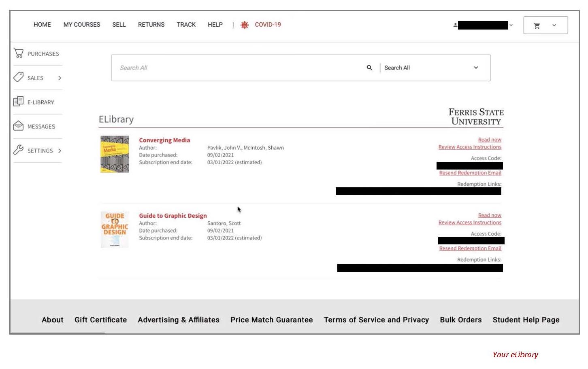
Task: Click Read now for Guide to Graphic Design
Action: (490, 215)
